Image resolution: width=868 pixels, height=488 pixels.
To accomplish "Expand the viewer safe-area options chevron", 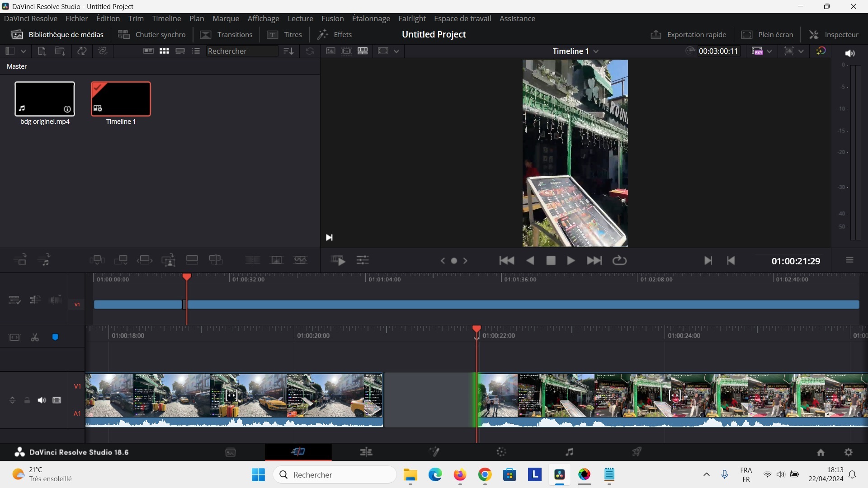I will (x=801, y=52).
